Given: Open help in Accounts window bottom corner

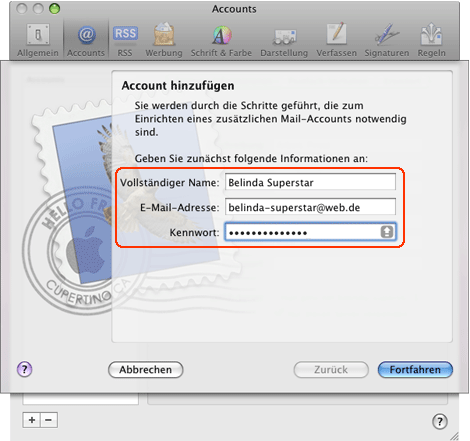Looking at the screenshot, I should (440, 421).
